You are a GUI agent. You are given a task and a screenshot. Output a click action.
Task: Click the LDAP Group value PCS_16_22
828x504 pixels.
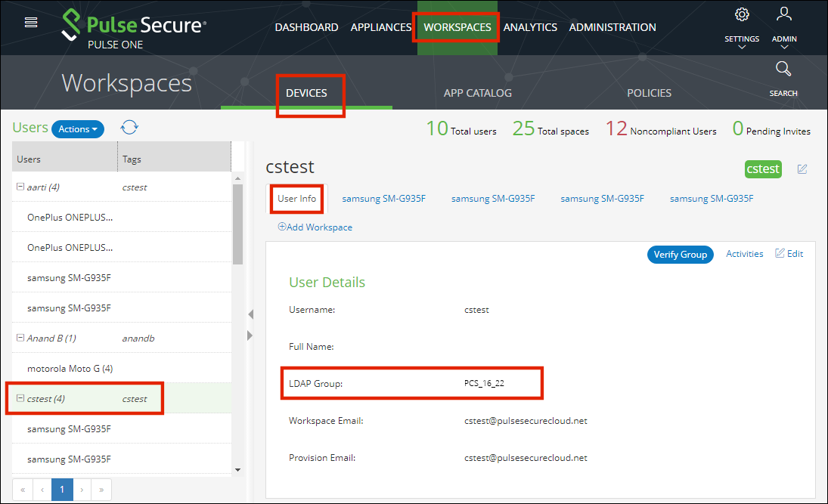pos(484,384)
